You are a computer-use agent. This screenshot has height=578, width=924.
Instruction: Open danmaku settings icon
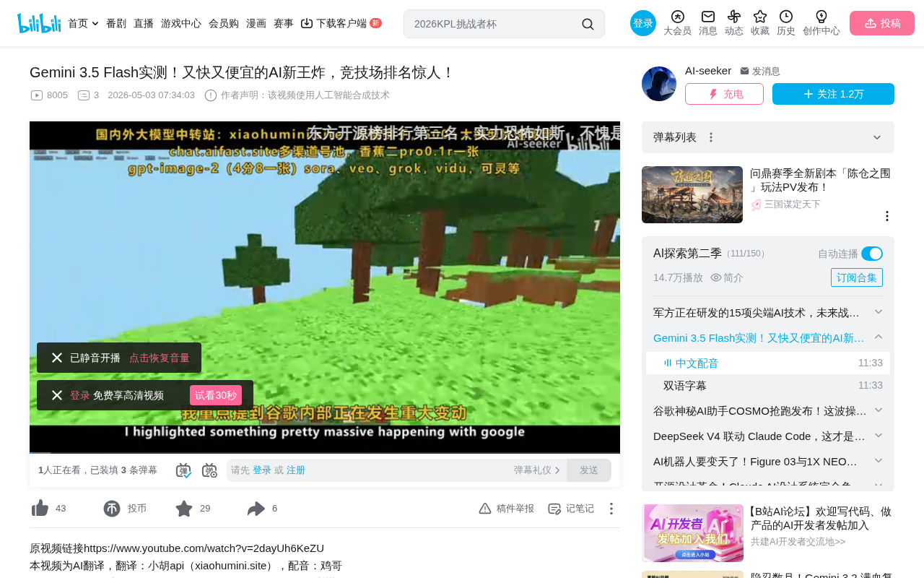(x=209, y=470)
